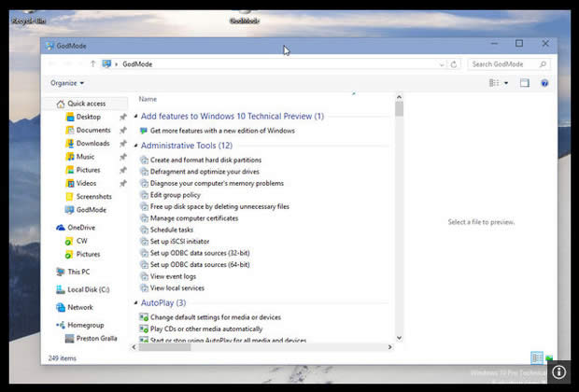
Task: Collapse the Administrative Tools group
Action: pyautogui.click(x=134, y=146)
